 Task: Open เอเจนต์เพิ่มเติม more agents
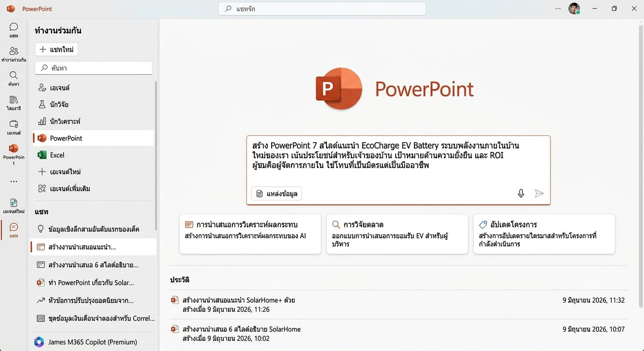pyautogui.click(x=94, y=189)
